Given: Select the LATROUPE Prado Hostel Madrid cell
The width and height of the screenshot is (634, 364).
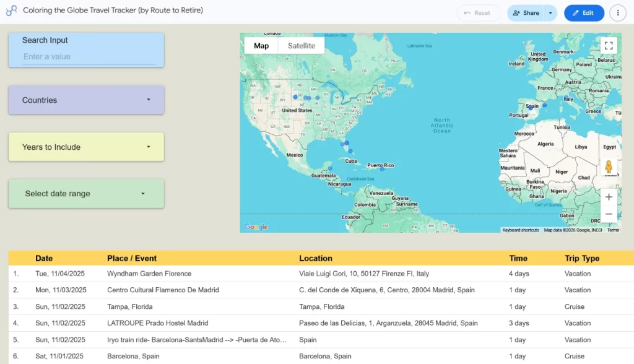Looking at the screenshot, I should point(158,323).
